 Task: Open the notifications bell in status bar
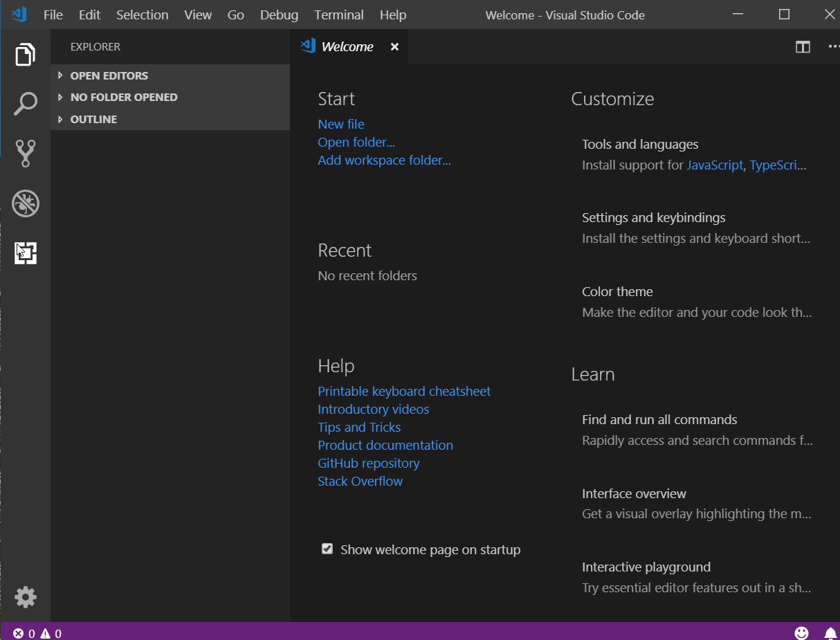830,632
